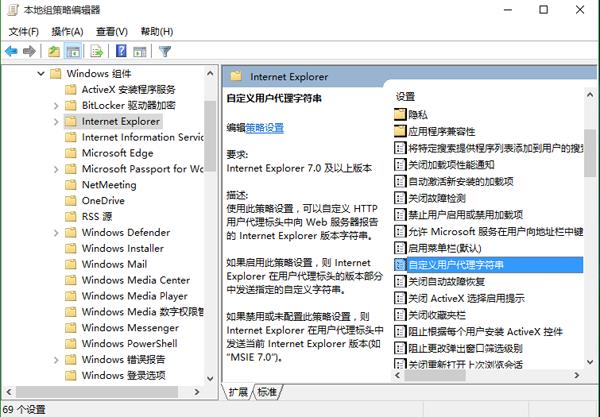Viewport: 600px width, 417px height.
Task: Click tree pane scroll-down arrow
Action: [x=210, y=379]
